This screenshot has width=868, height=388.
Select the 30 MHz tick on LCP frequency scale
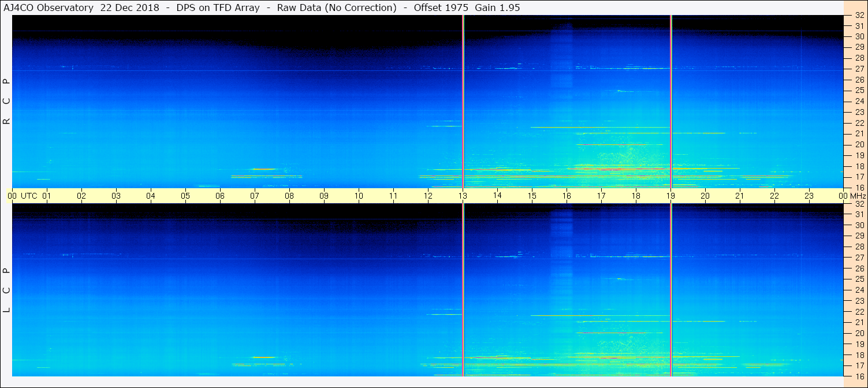[859, 225]
